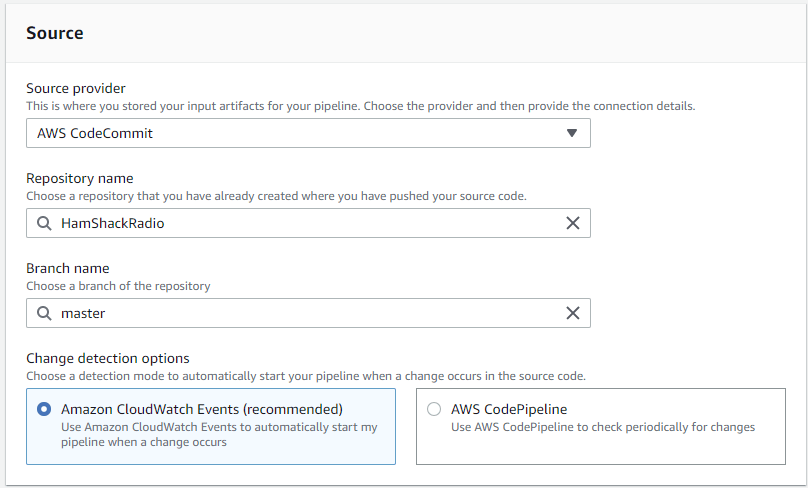The height and width of the screenshot is (488, 808).
Task: Click the Source section heading
Action: click(x=55, y=33)
